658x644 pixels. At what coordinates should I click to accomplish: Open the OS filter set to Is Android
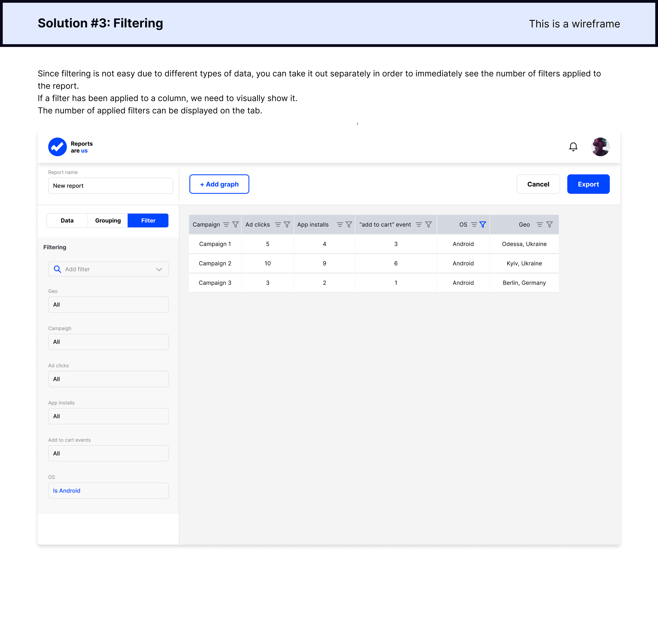108,491
